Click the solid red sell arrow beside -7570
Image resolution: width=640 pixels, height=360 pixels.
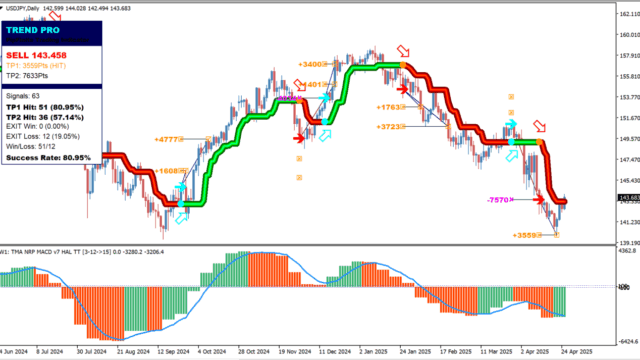[539, 200]
